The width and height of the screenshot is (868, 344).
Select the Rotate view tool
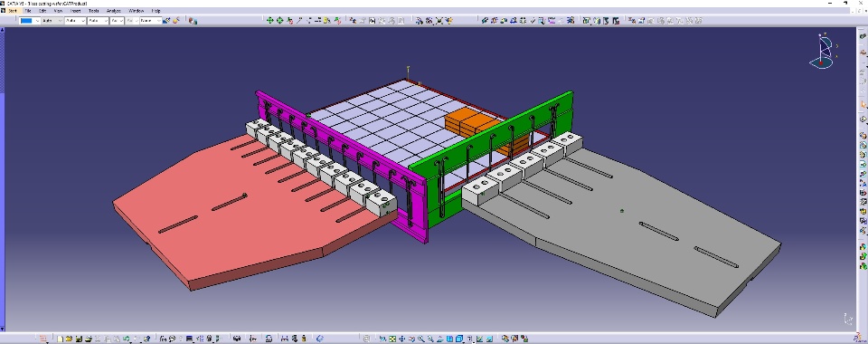pos(411,339)
